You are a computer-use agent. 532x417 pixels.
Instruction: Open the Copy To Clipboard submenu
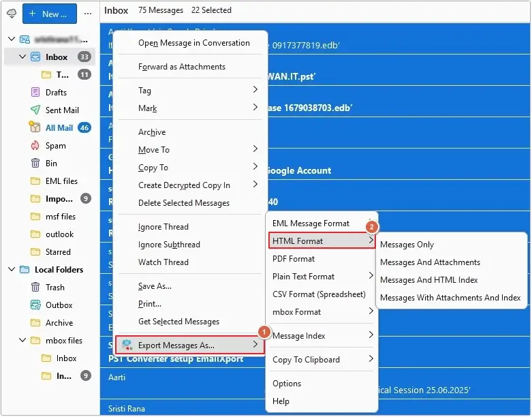pyautogui.click(x=322, y=360)
